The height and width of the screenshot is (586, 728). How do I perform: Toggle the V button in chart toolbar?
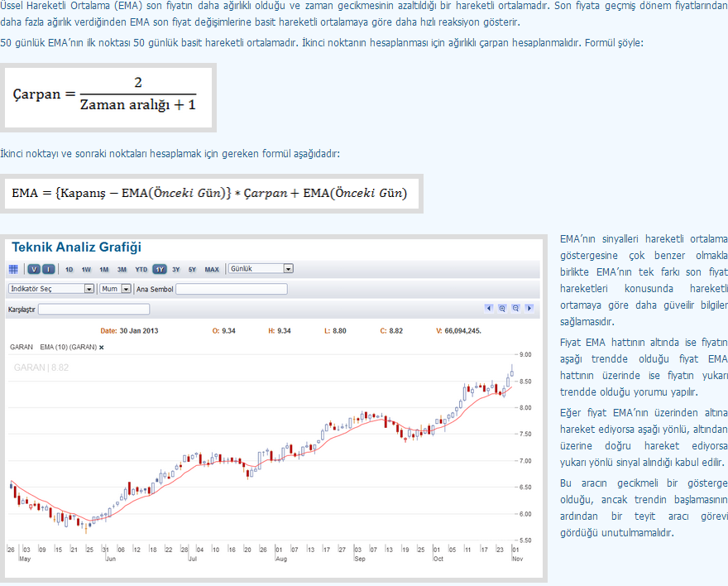[x=34, y=269]
